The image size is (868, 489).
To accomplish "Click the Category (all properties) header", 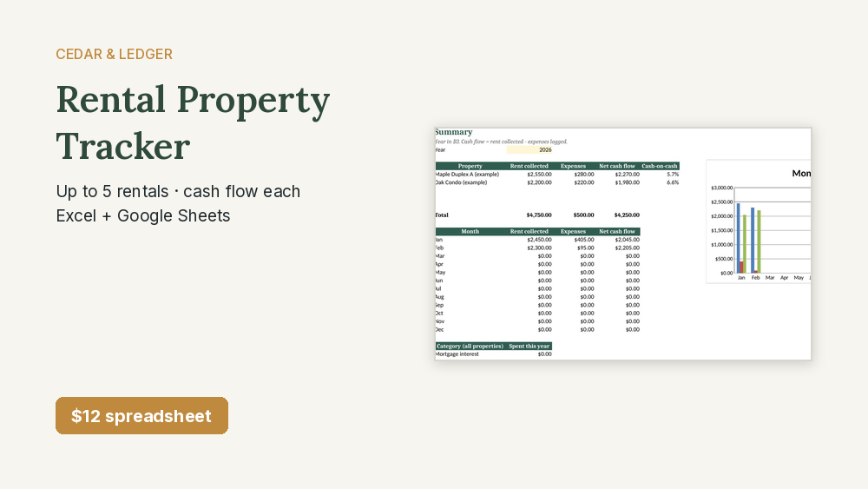I will point(470,346).
